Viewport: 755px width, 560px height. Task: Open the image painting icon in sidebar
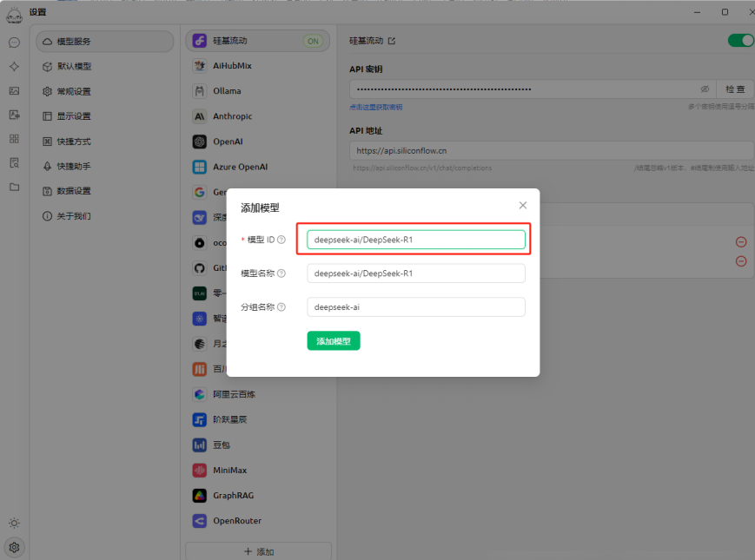[x=15, y=90]
